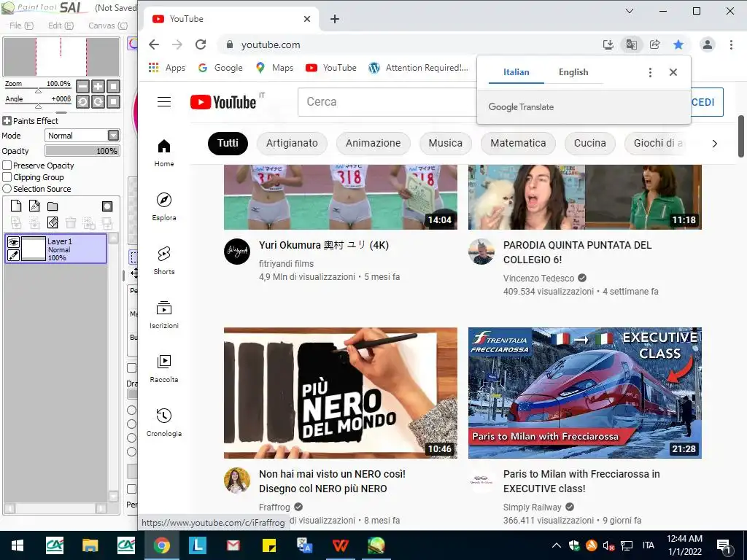Select the Selection Source option
This screenshot has width=747, height=560.
pyautogui.click(x=7, y=189)
